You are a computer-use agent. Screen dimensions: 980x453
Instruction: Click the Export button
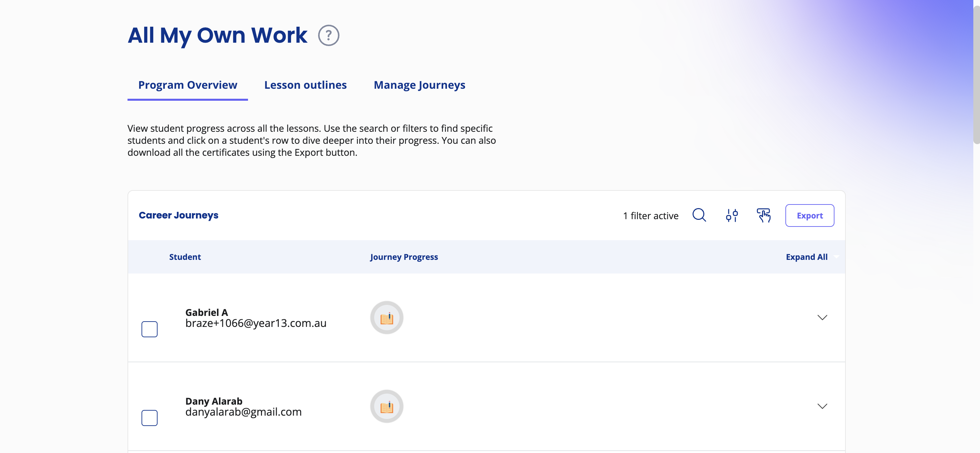[x=809, y=215]
